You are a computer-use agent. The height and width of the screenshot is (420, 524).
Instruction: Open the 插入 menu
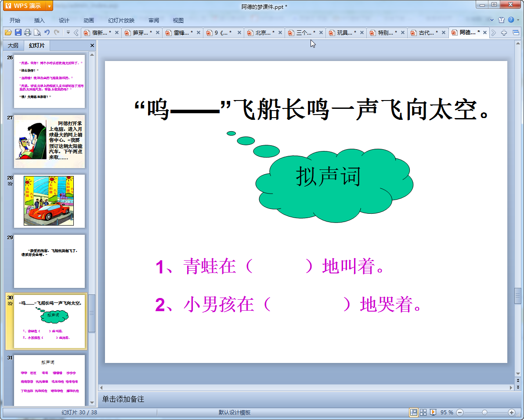[x=39, y=20]
